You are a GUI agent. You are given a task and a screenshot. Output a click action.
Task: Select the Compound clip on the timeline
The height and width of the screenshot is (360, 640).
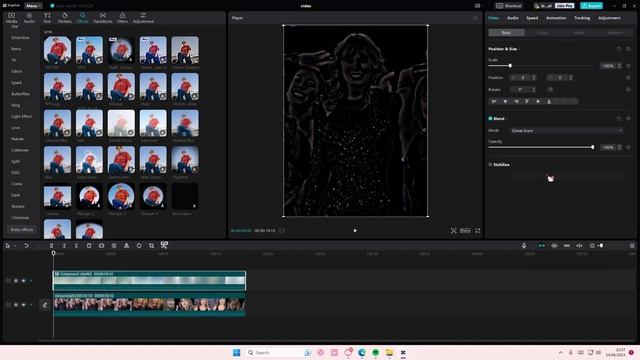pyautogui.click(x=149, y=281)
